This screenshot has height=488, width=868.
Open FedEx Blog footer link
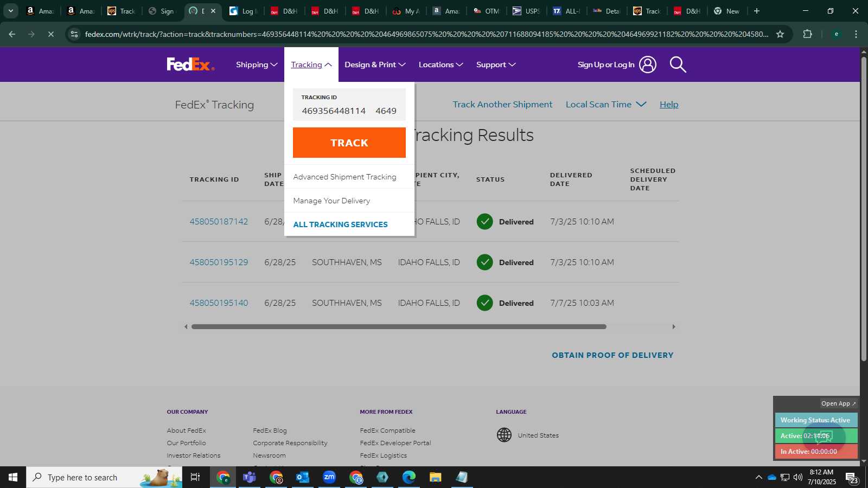tap(270, 431)
